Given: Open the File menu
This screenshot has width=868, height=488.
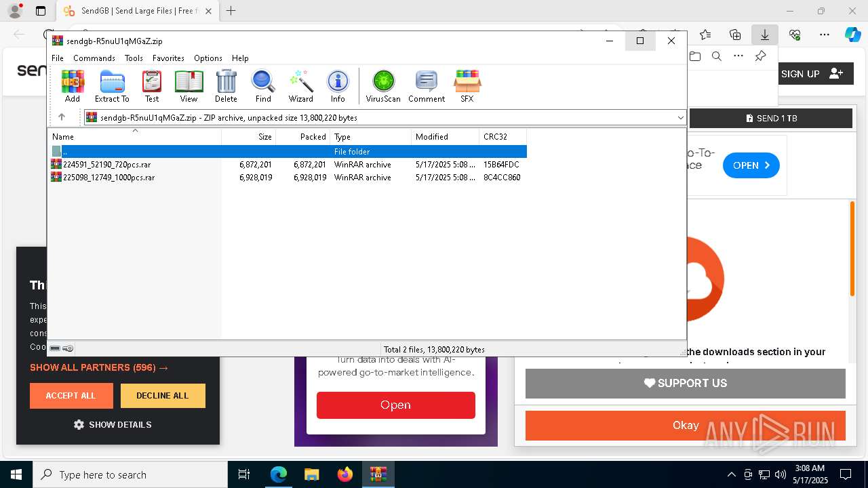Looking at the screenshot, I should (x=58, y=58).
